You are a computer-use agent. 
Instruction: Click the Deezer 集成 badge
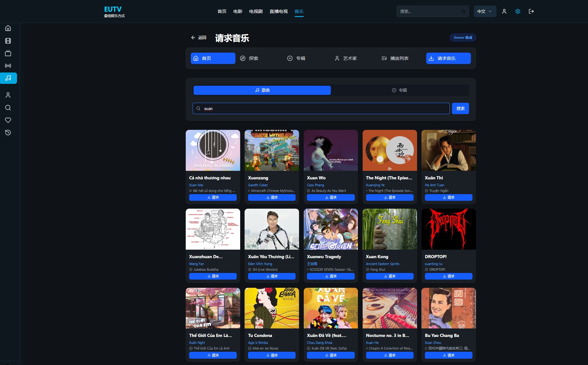pyautogui.click(x=463, y=38)
